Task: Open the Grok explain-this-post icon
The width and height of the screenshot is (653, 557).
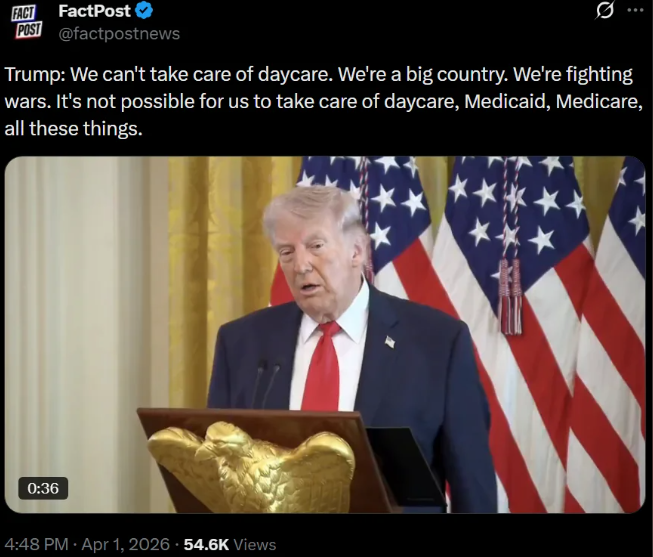Action: click(x=604, y=10)
